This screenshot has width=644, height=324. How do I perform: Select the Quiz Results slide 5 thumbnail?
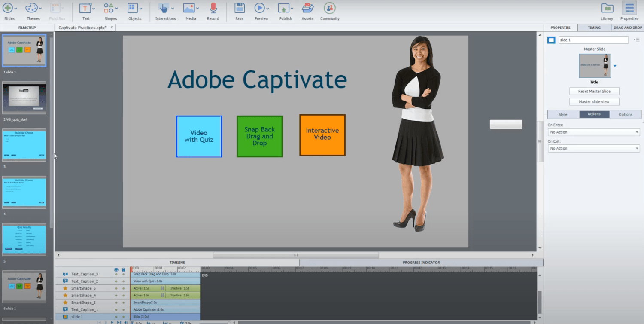tap(24, 239)
